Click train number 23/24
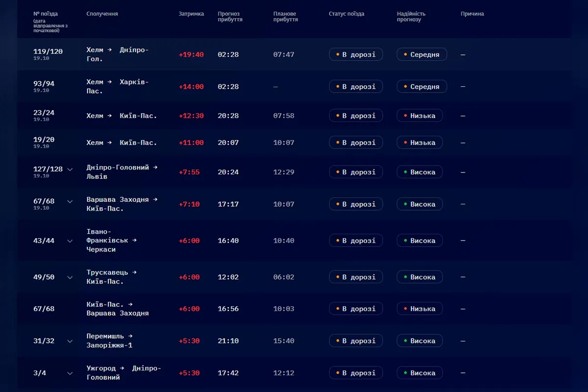Image resolution: width=588 pixels, height=392 pixels. [x=44, y=113]
